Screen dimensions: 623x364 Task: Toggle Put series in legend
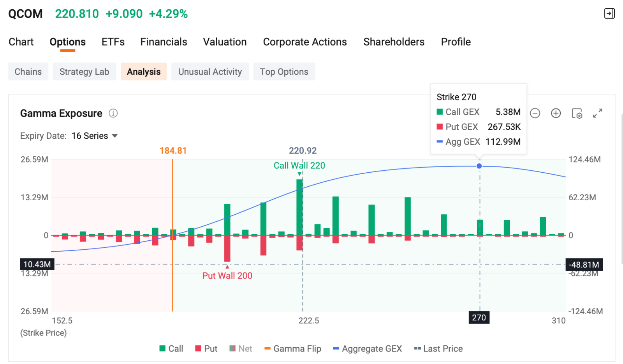pyautogui.click(x=206, y=348)
